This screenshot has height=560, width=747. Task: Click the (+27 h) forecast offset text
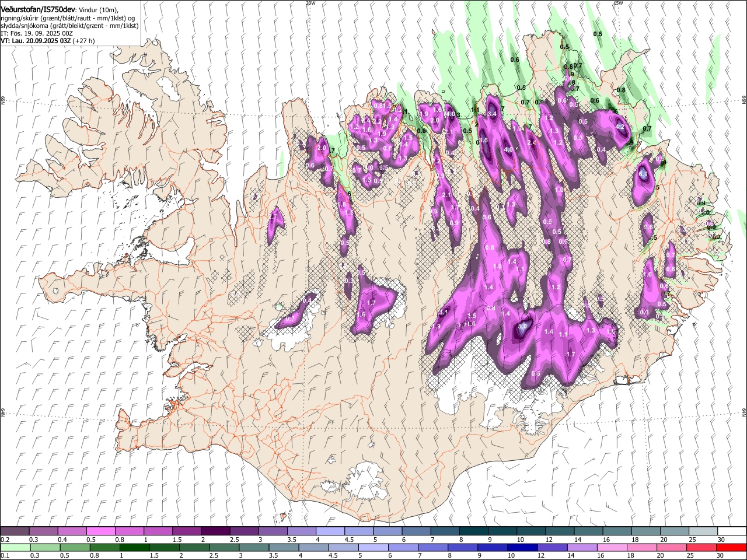[x=83, y=41]
